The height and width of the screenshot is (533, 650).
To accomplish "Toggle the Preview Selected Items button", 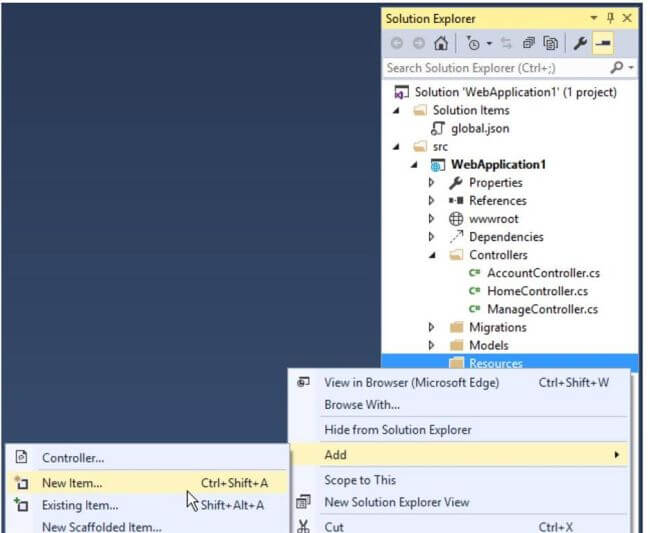I will 603,43.
